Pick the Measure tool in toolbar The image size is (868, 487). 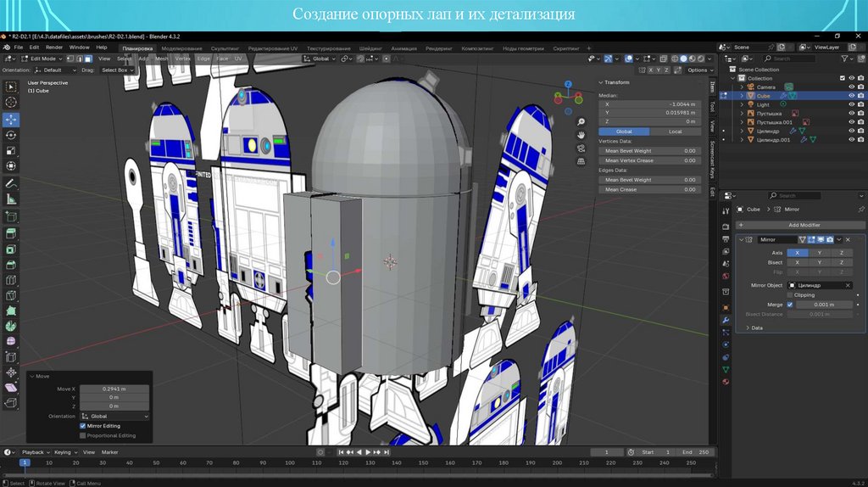11,199
